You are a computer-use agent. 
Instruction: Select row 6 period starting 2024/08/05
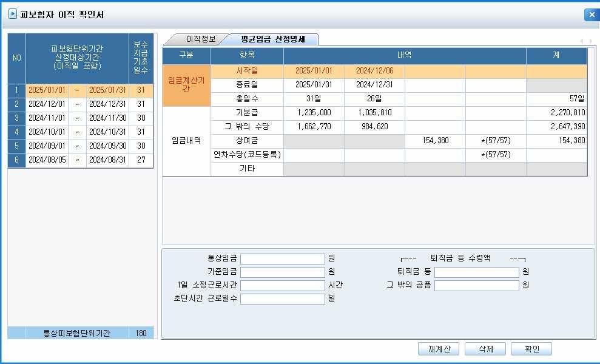[x=47, y=161]
